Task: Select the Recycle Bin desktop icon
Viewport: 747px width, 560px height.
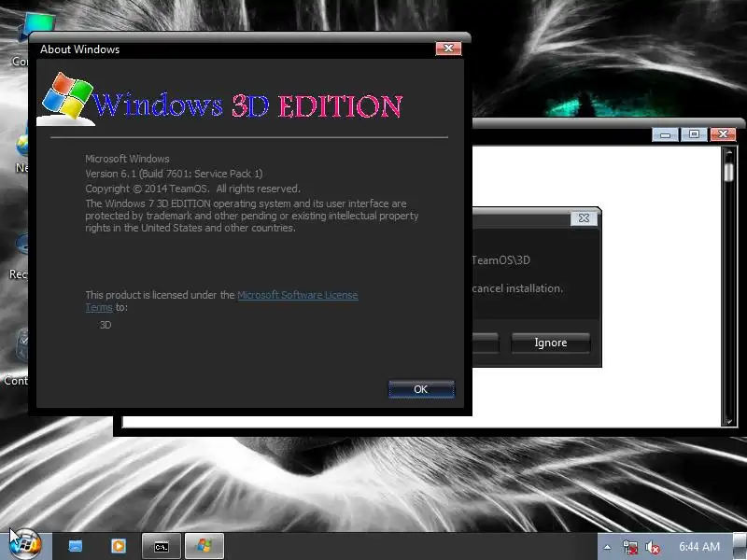Action: [x=19, y=258]
